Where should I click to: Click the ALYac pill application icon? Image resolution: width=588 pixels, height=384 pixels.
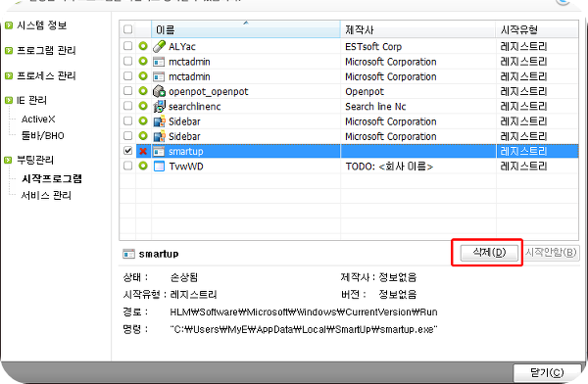(x=159, y=46)
